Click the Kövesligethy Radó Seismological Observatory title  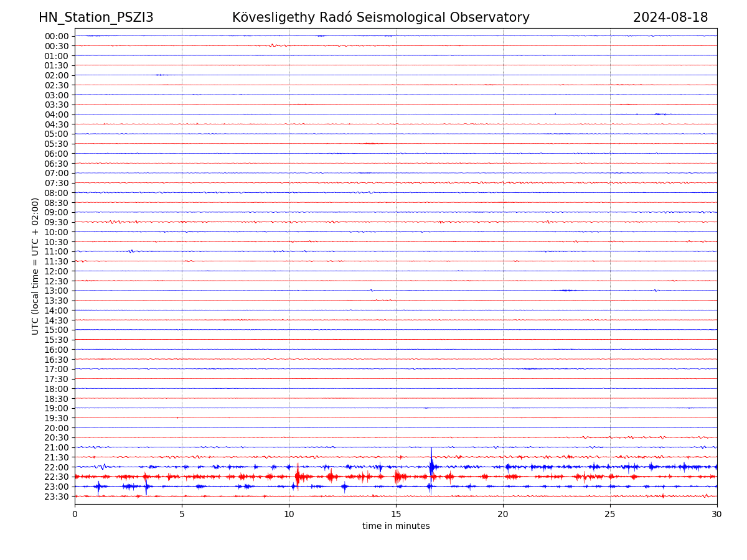(380, 17)
